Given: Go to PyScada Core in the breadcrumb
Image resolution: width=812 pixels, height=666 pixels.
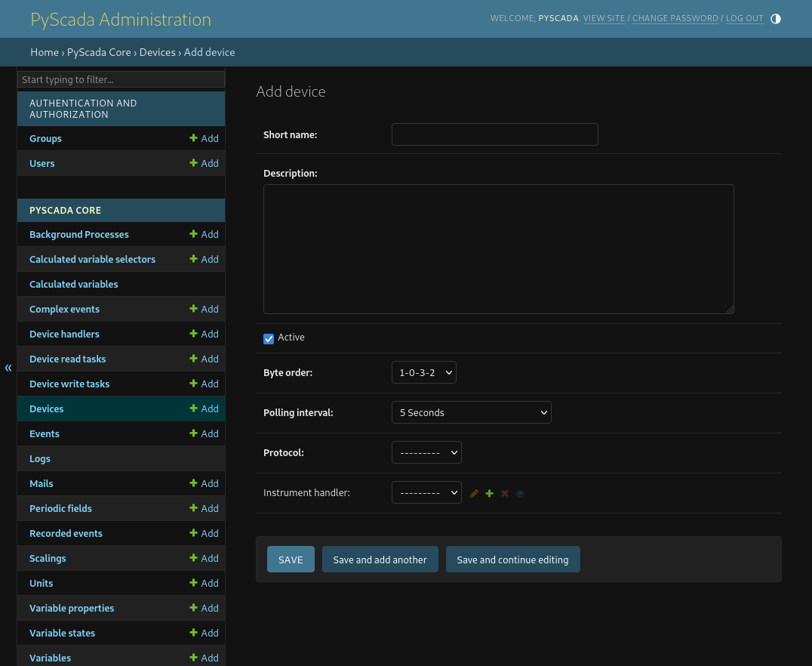Looking at the screenshot, I should [99, 52].
